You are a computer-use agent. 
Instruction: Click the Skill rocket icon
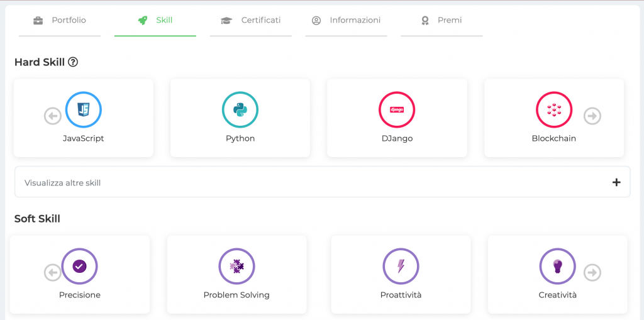click(143, 21)
